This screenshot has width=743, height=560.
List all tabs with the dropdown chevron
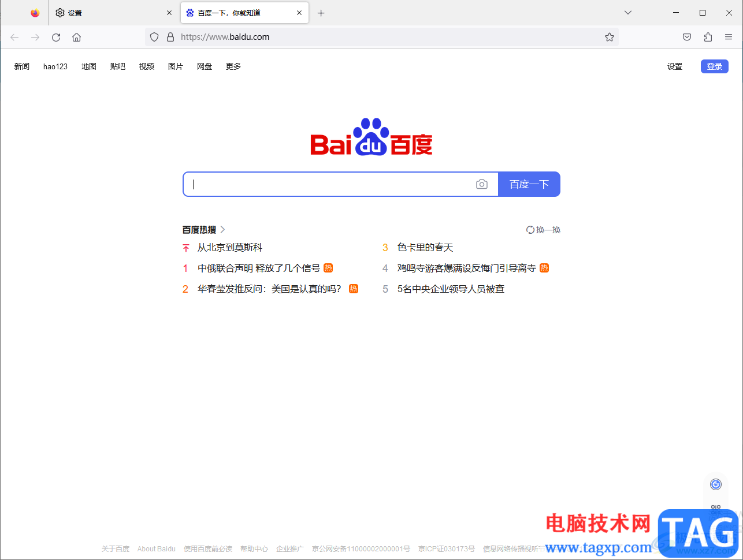pyautogui.click(x=628, y=13)
